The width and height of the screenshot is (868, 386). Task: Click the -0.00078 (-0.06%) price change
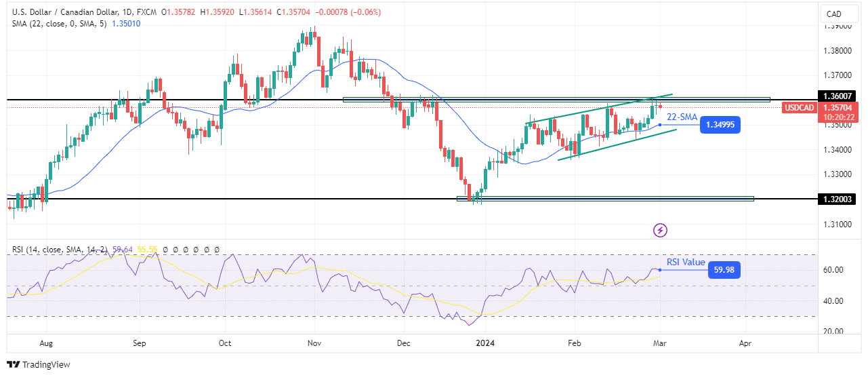(x=348, y=12)
